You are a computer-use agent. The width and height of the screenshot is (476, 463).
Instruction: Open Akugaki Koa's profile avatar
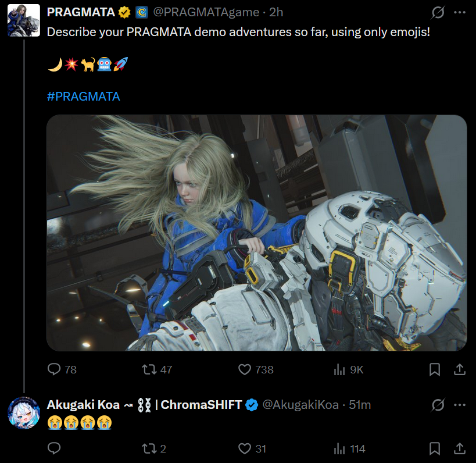pos(24,413)
